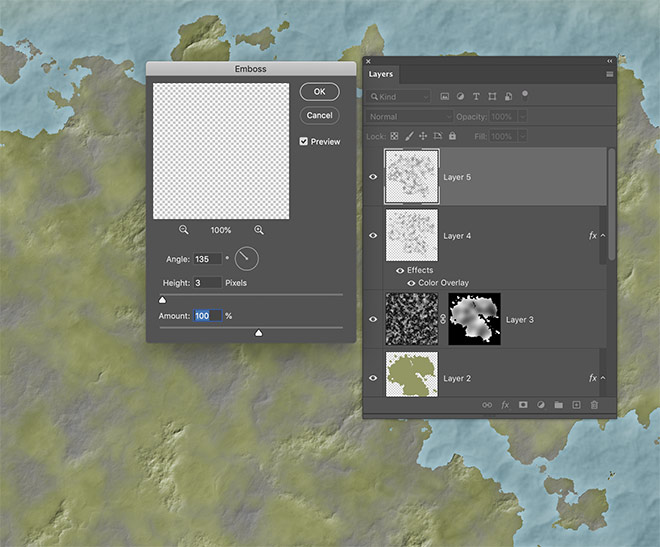Open the layer styles fx button
Screen dimensions: 660x547
tap(505, 405)
